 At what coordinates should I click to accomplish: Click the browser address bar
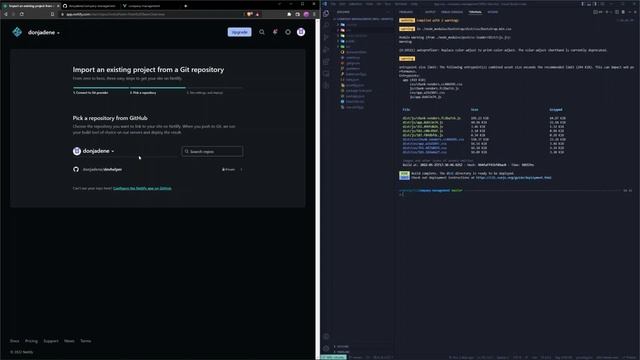(151, 14)
